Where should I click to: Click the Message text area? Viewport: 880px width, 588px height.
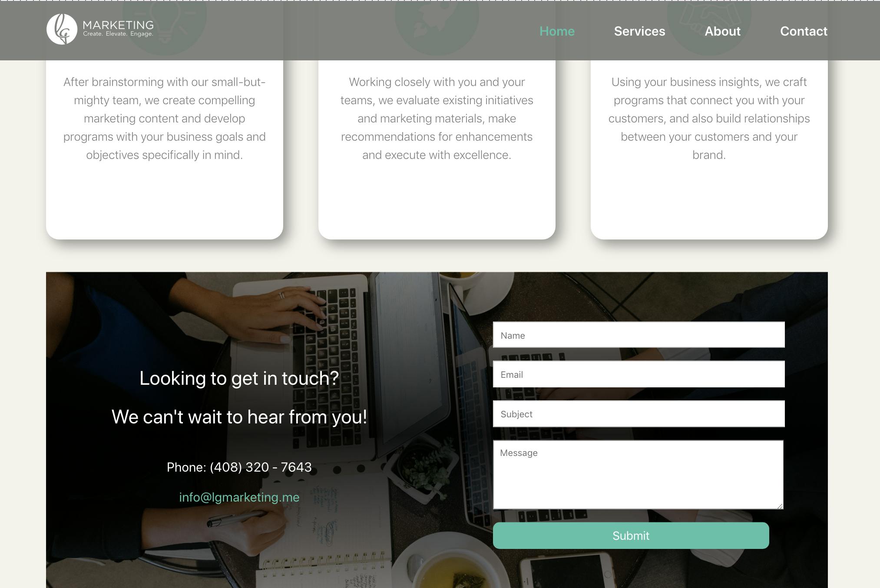[x=638, y=474]
